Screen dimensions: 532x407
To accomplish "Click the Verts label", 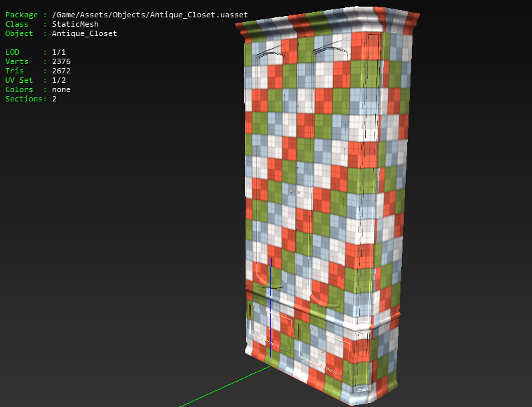I will point(17,61).
